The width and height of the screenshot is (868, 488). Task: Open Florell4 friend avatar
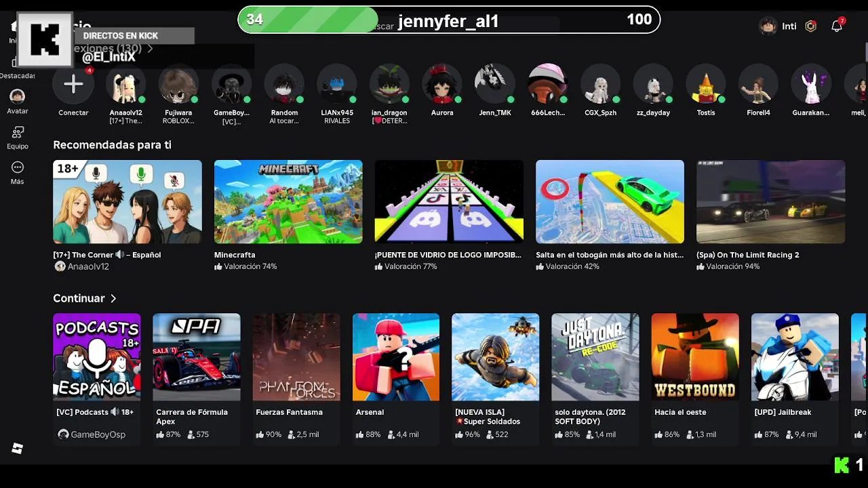pyautogui.click(x=758, y=84)
